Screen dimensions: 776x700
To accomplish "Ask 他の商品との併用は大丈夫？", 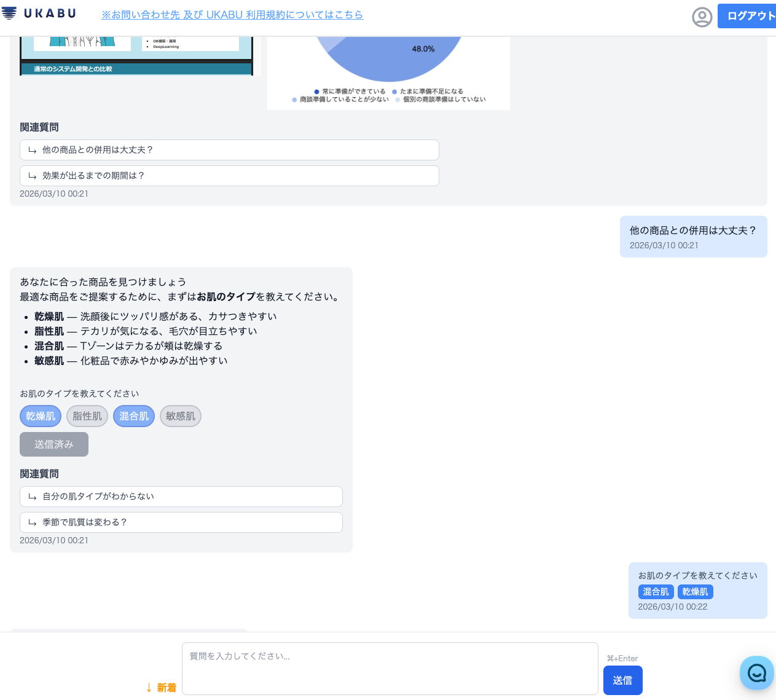I will click(x=229, y=149).
